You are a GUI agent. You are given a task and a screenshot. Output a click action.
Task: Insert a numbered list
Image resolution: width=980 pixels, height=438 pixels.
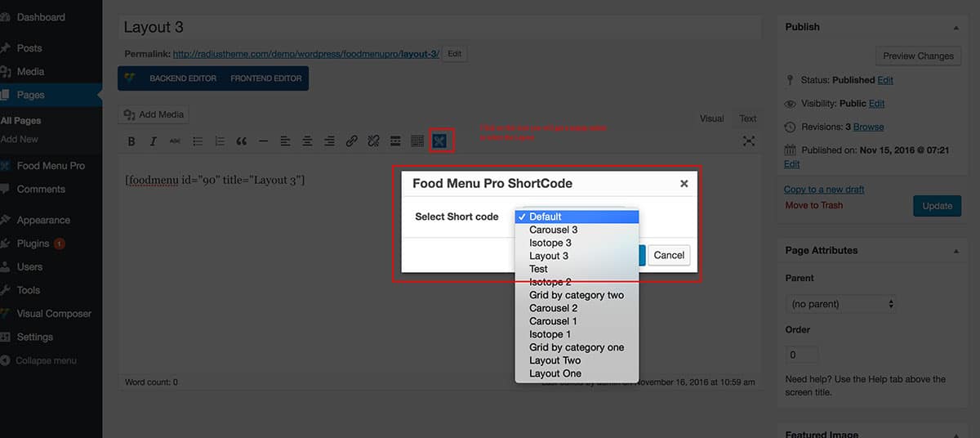click(220, 141)
